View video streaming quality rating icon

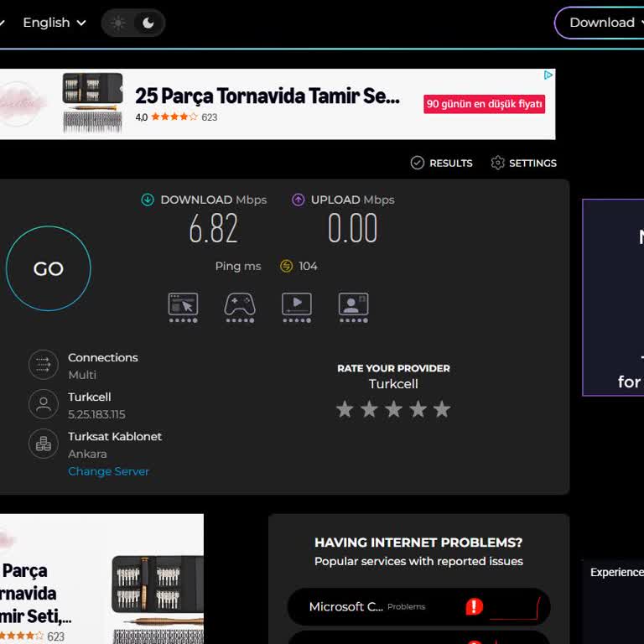point(297,308)
